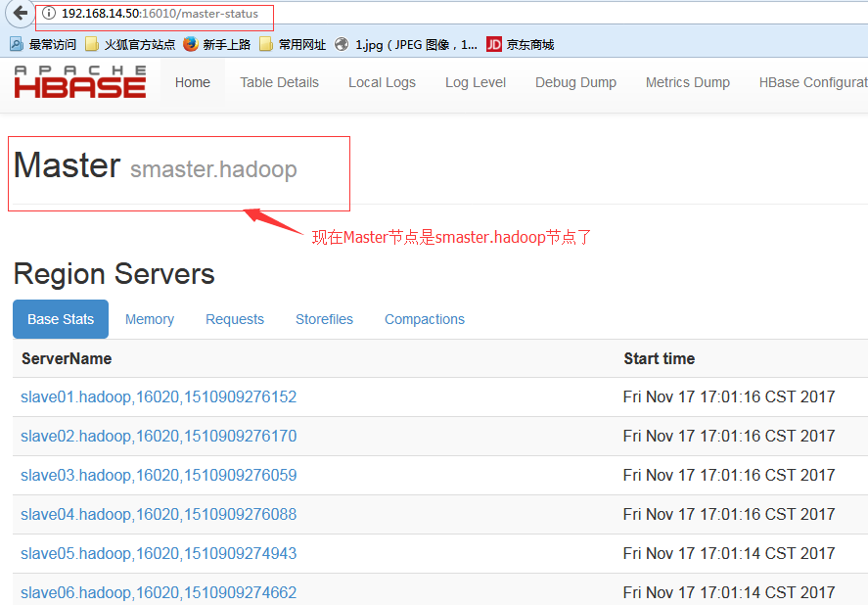The width and height of the screenshot is (868, 605).
Task: Select the Storefiles tab
Action: pos(324,319)
